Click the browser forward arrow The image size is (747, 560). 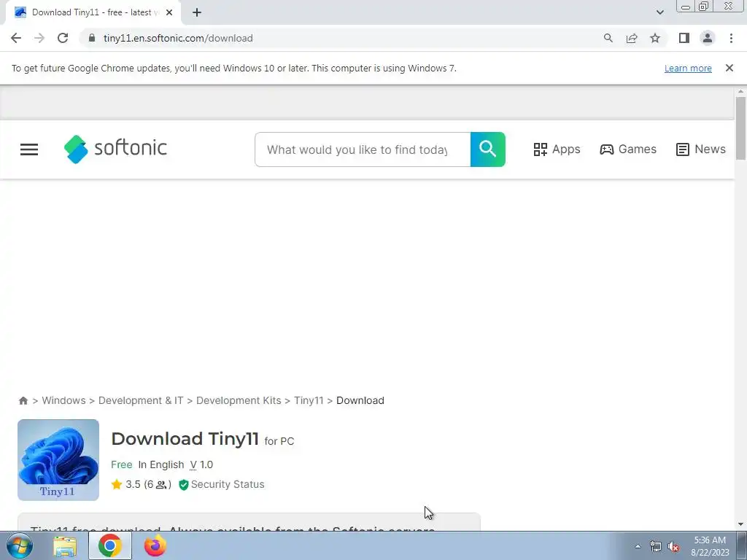coord(39,38)
